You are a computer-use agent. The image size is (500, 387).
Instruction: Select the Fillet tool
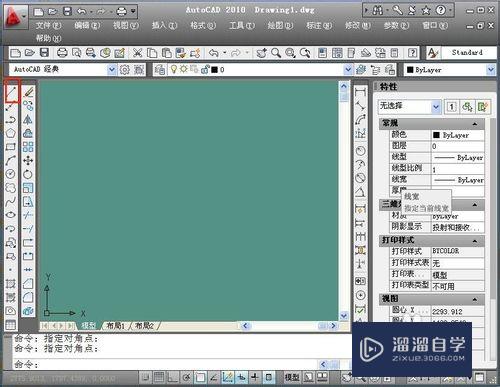[28, 297]
